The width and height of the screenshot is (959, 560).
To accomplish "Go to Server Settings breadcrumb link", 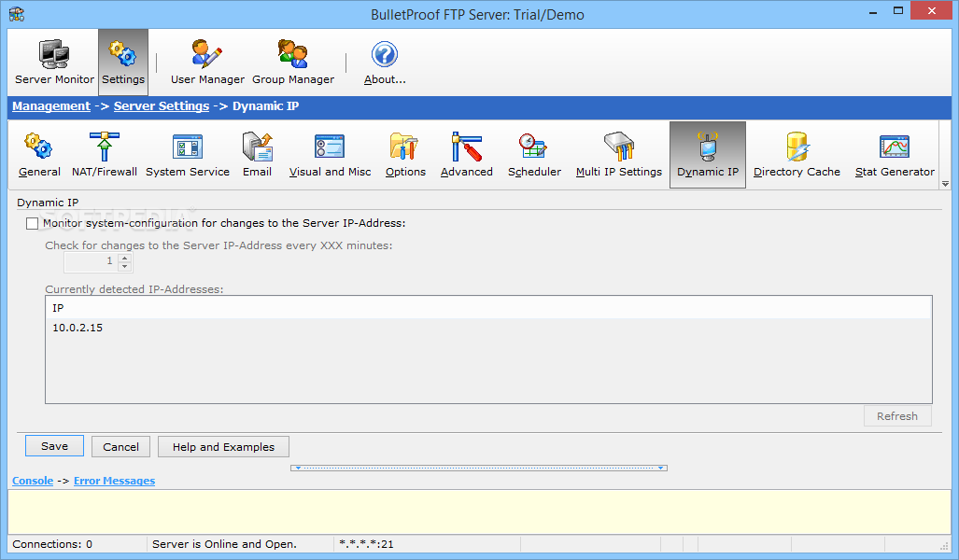I will pos(162,106).
